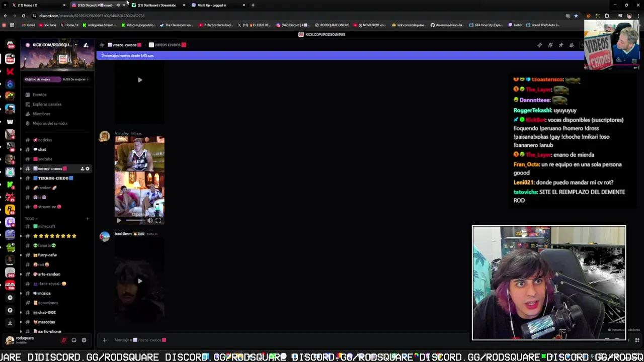Select the Videos Chidos server icon
Image resolution: width=644 pixels, height=362 pixels.
tap(10, 59)
